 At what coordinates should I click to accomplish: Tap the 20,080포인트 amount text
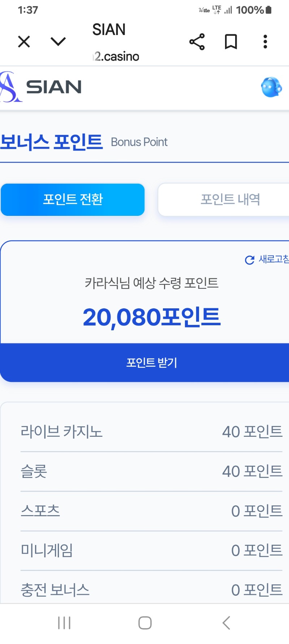[152, 317]
